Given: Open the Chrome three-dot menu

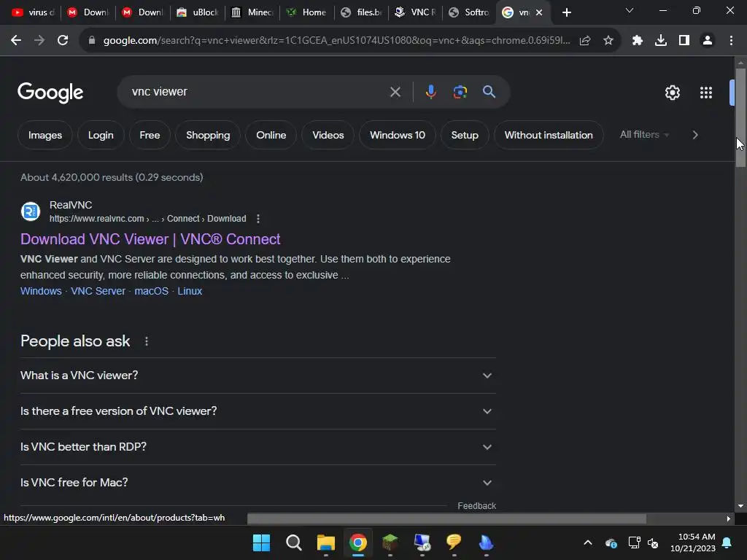Looking at the screenshot, I should 731,41.
